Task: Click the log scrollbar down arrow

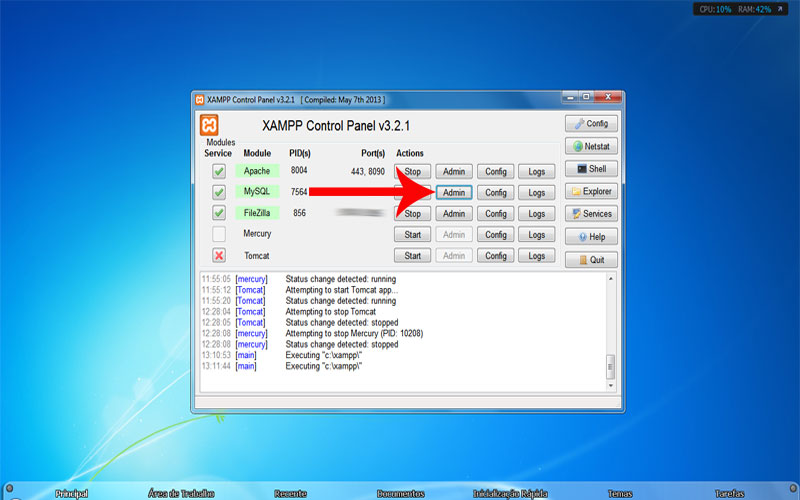Action: [x=610, y=386]
